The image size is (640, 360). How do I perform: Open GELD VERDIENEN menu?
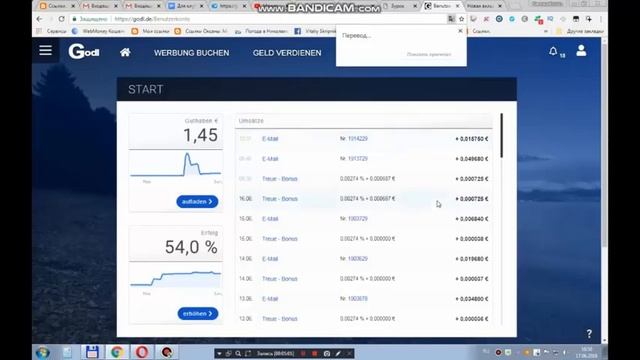pyautogui.click(x=287, y=53)
